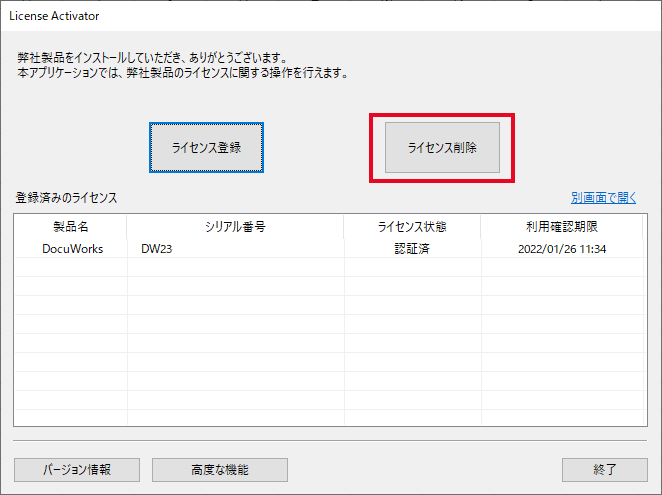
Task: Select the 製品名 column header
Action: (x=71, y=227)
